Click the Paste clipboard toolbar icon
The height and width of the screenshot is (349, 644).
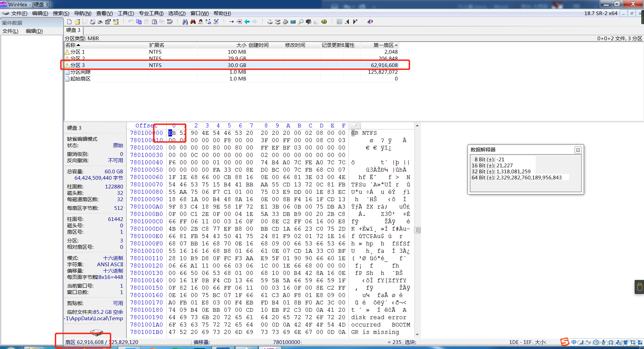point(154,22)
